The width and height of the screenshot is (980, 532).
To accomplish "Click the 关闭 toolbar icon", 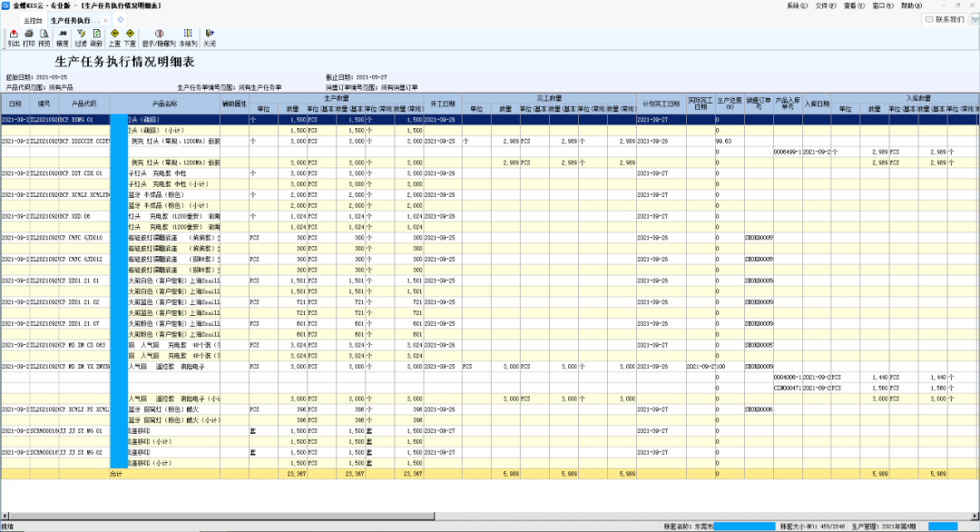I will (210, 37).
